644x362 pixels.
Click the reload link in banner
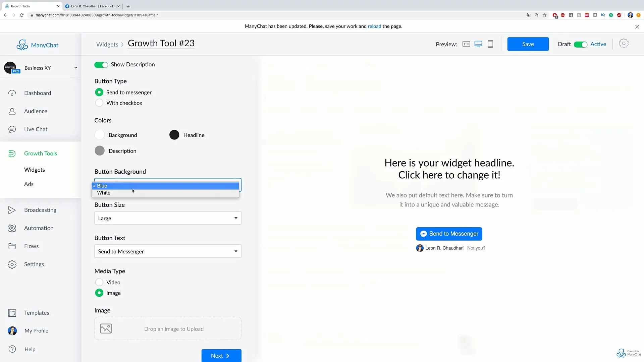374,26
